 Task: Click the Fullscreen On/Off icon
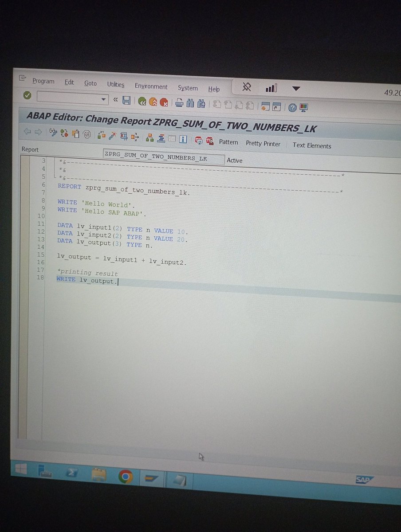(172, 139)
